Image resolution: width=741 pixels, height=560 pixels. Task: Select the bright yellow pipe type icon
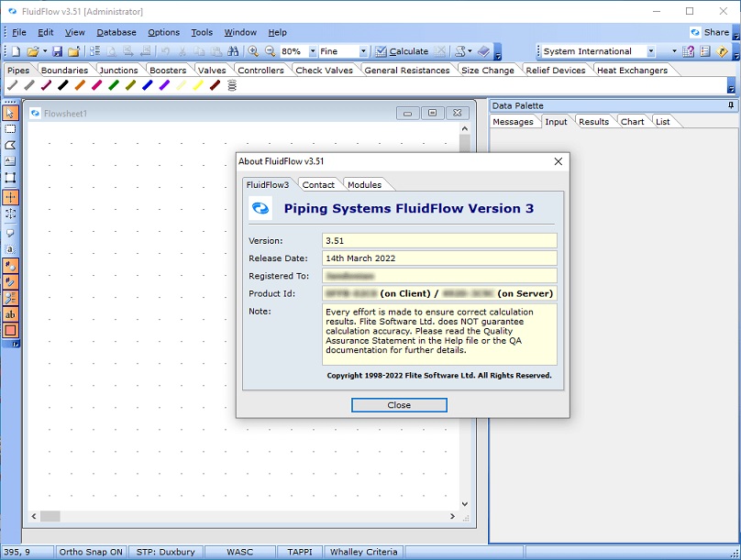pos(198,85)
